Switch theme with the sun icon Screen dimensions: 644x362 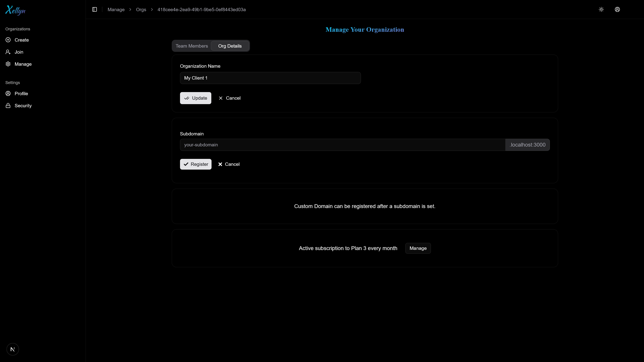click(x=601, y=9)
